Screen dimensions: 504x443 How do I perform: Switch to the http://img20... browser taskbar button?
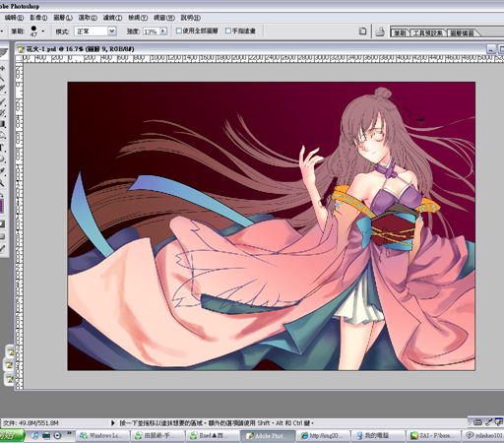324,436
